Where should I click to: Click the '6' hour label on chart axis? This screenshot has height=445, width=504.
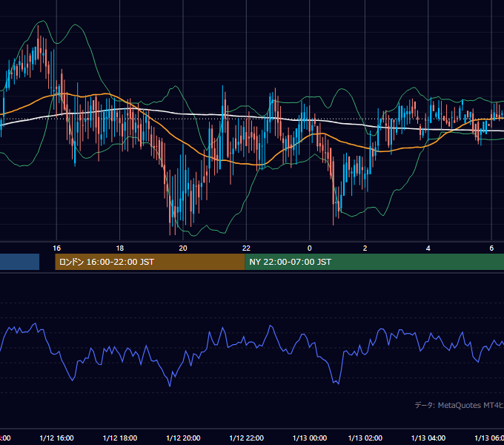[491, 248]
